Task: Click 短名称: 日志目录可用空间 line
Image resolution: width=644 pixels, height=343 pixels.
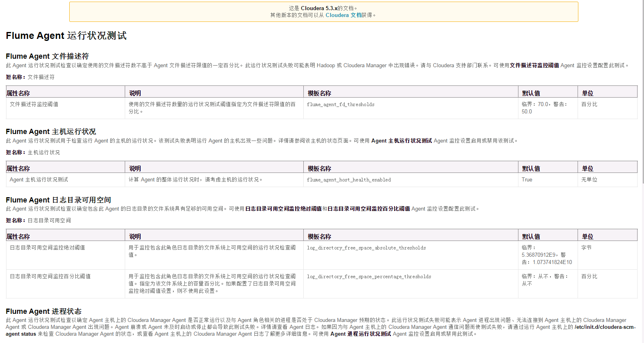Action: click(x=38, y=220)
